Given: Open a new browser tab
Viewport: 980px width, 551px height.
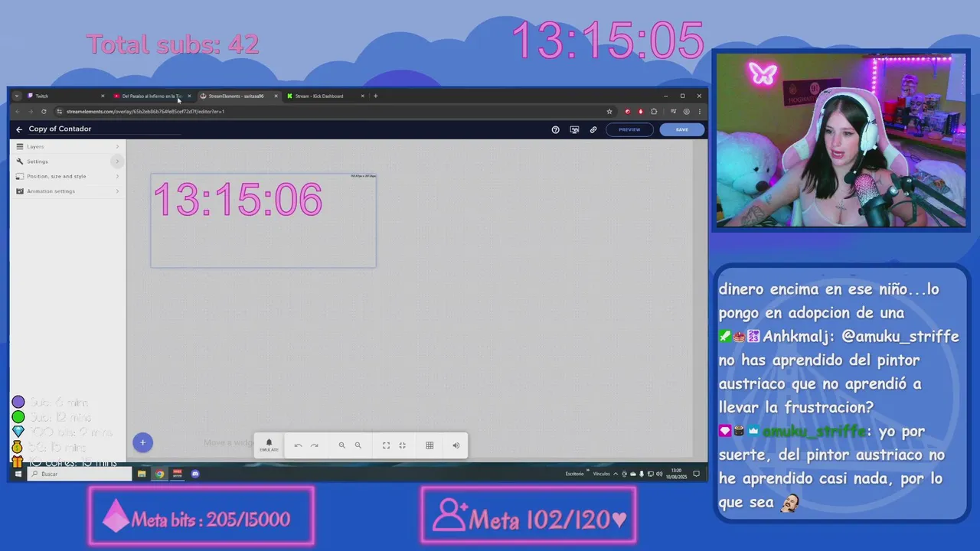Looking at the screenshot, I should pyautogui.click(x=375, y=96).
